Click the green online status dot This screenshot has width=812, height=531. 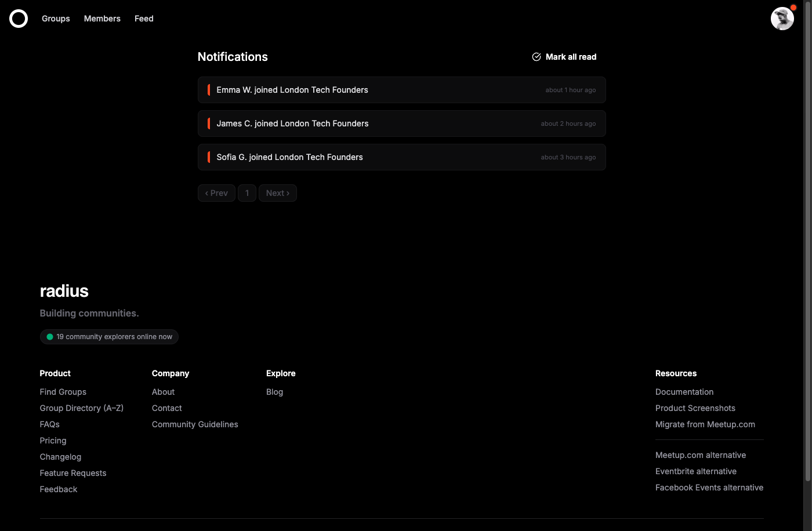tap(50, 336)
